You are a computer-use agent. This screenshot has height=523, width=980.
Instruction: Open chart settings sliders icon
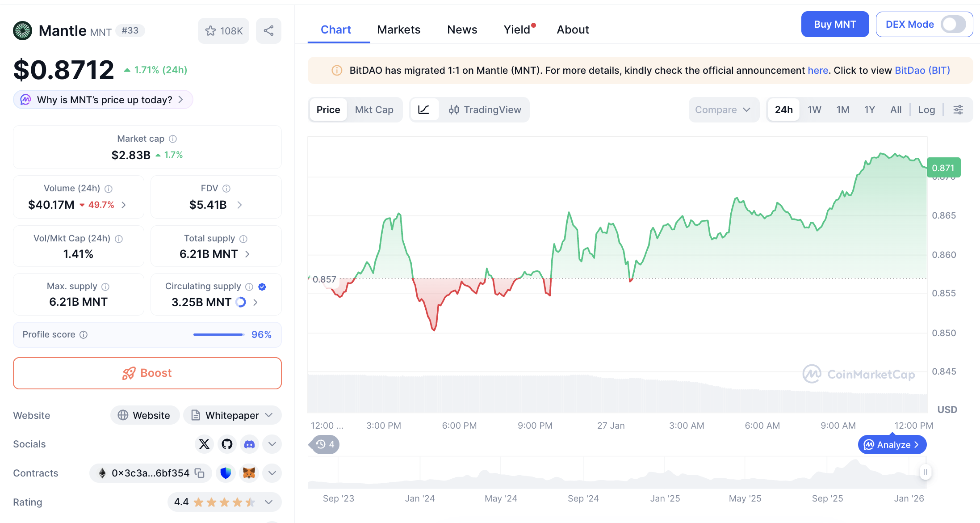pos(958,110)
